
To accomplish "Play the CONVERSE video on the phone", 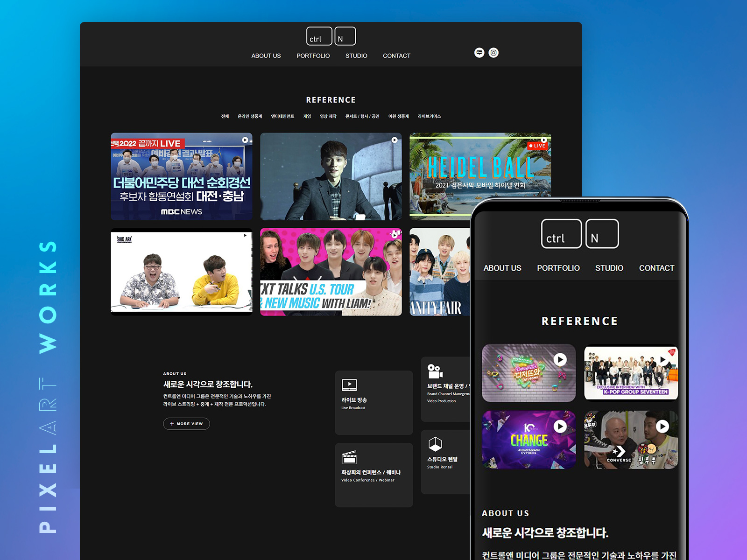I will pyautogui.click(x=662, y=426).
